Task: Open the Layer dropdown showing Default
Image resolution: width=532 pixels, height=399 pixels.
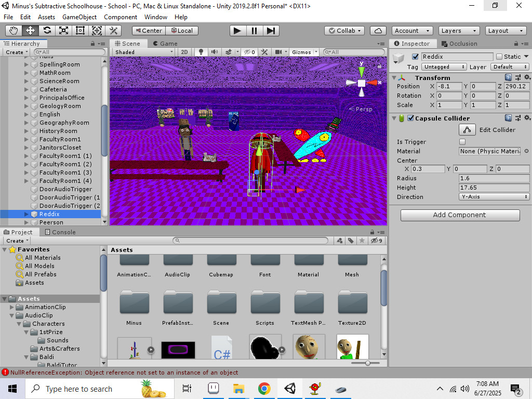Action: point(509,66)
